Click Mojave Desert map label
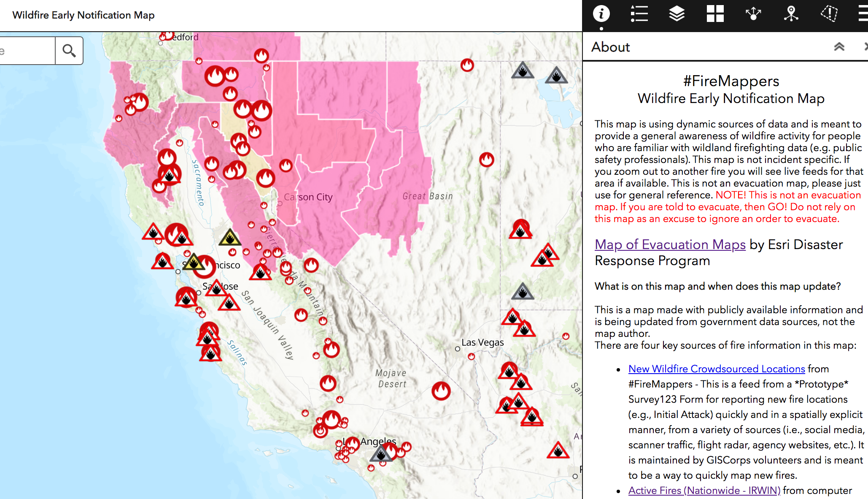This screenshot has width=868, height=499. pyautogui.click(x=392, y=379)
